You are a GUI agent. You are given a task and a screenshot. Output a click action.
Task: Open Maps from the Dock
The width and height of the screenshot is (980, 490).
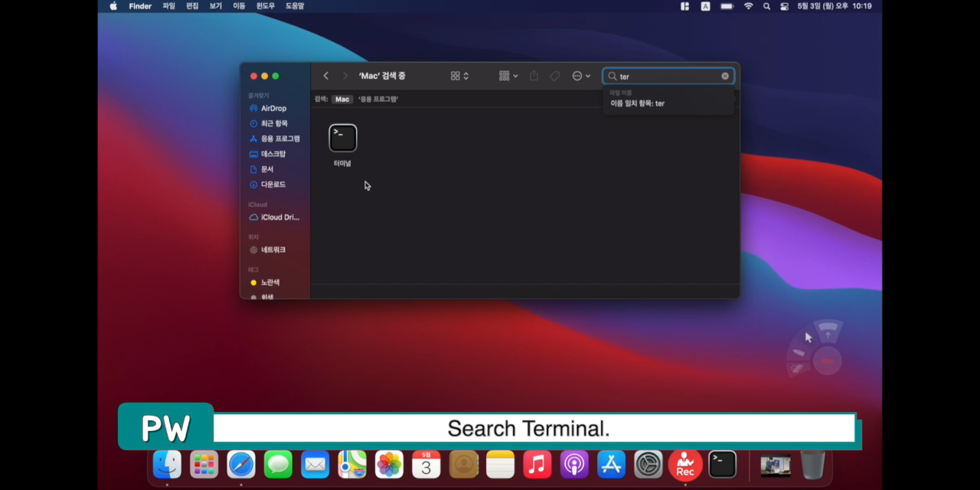click(352, 464)
